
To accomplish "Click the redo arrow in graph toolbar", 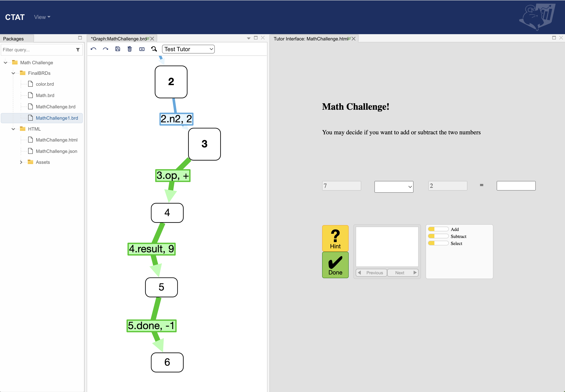I will 105,49.
